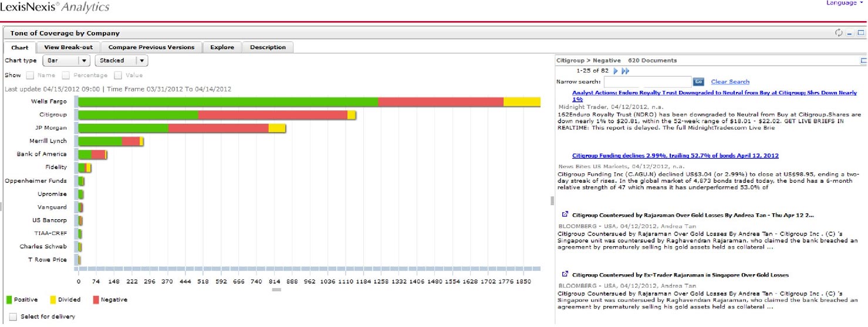Click the Citigroup company label
Viewport: 868px width, 327px height.
tap(53, 115)
